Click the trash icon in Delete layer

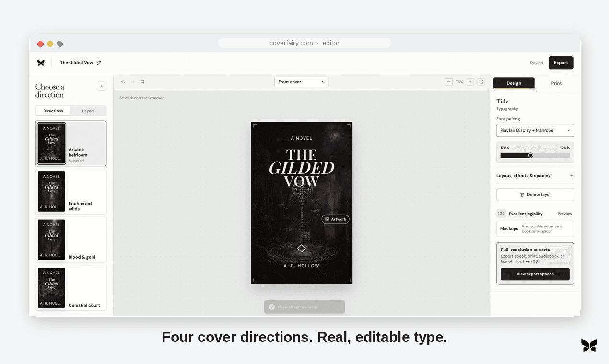coord(522,195)
